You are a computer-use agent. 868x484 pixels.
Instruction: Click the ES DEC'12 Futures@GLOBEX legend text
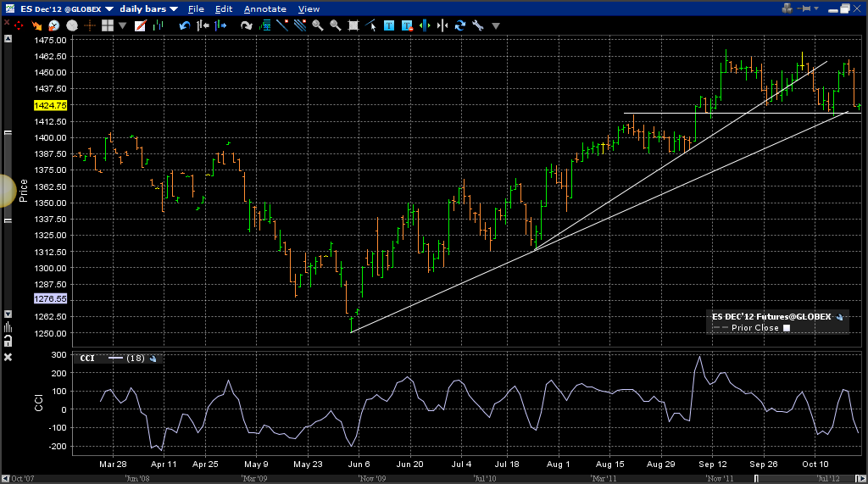tap(771, 317)
